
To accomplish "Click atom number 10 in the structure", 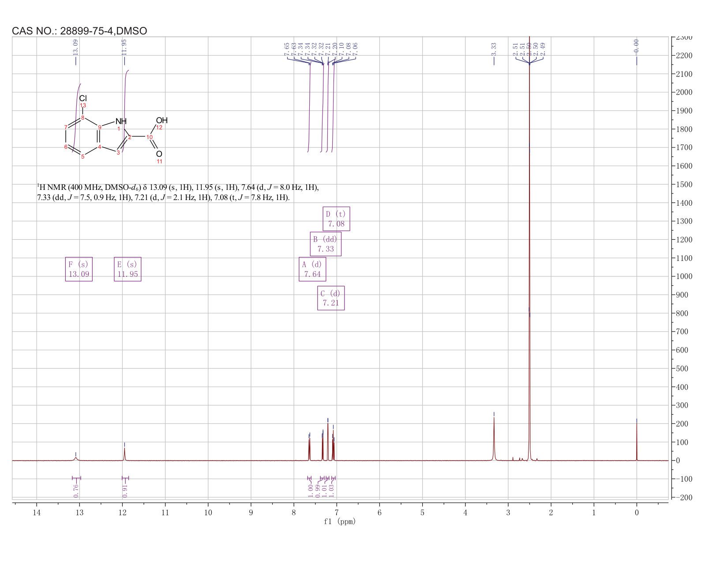I will pos(150,137).
